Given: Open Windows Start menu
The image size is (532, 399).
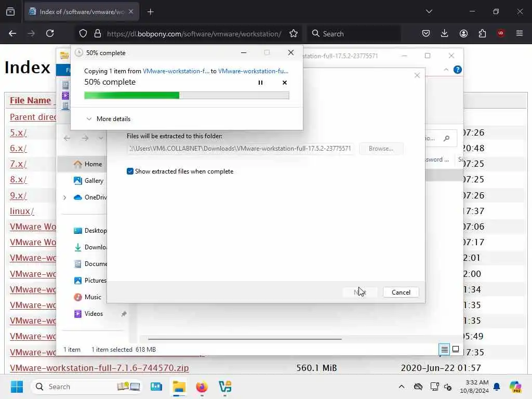Looking at the screenshot, I should 17,387.
